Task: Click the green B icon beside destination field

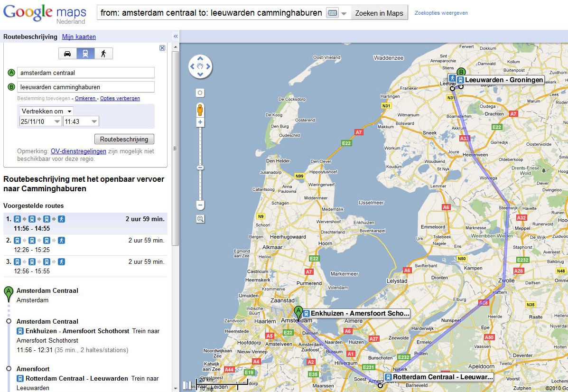Action: click(11, 87)
